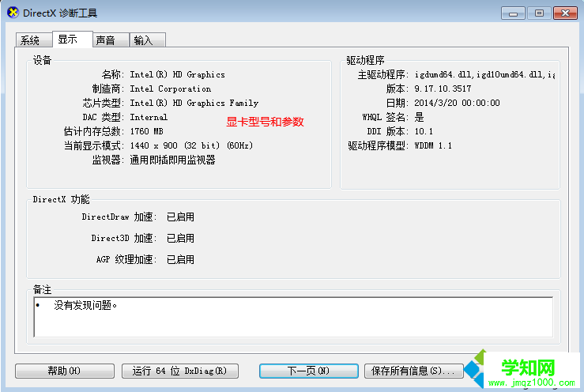This screenshot has height=392, width=584.
Task: Click the 帮助(H) button
Action: (x=65, y=371)
